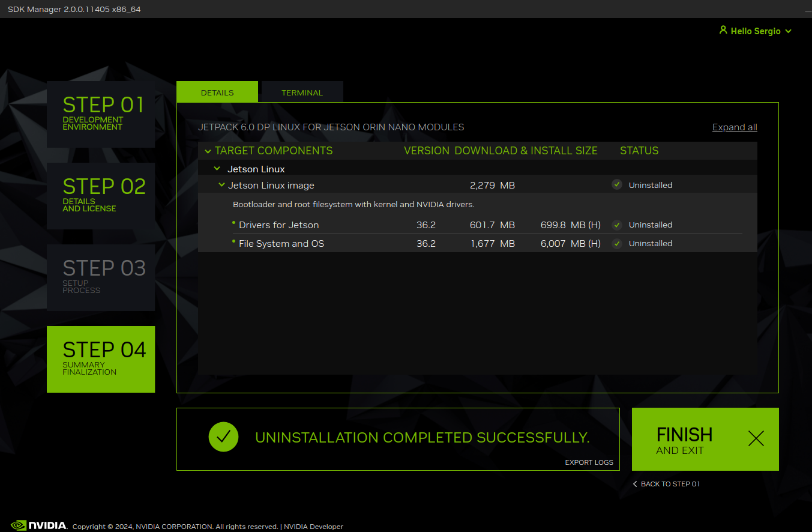The image size is (812, 532).
Task: Click the 1,677 MB download size
Action: tap(493, 243)
